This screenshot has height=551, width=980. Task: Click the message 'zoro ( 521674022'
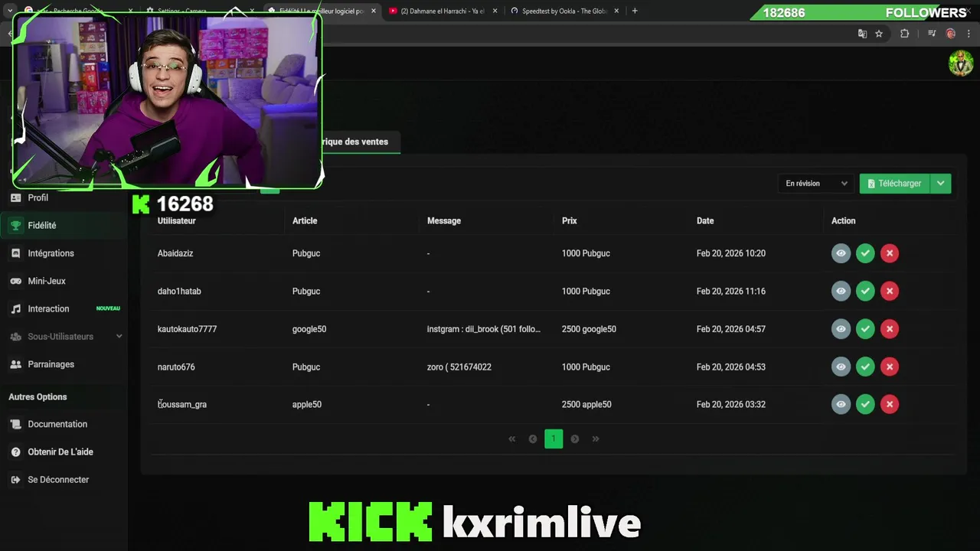[x=459, y=367]
